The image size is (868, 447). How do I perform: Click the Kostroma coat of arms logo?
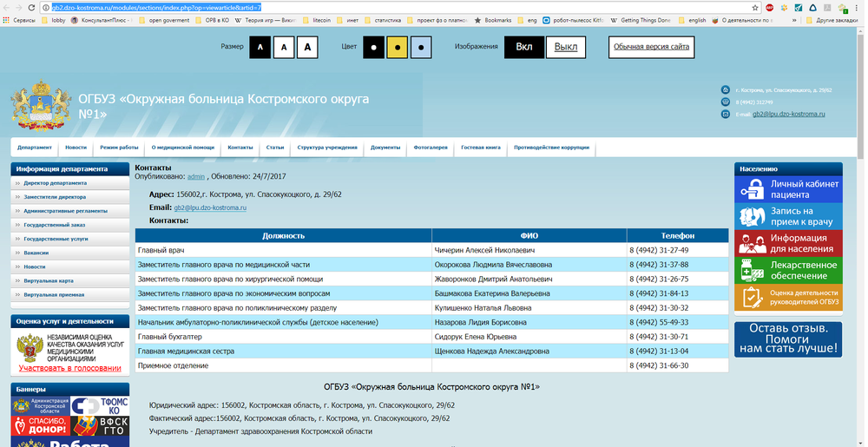tap(41, 104)
